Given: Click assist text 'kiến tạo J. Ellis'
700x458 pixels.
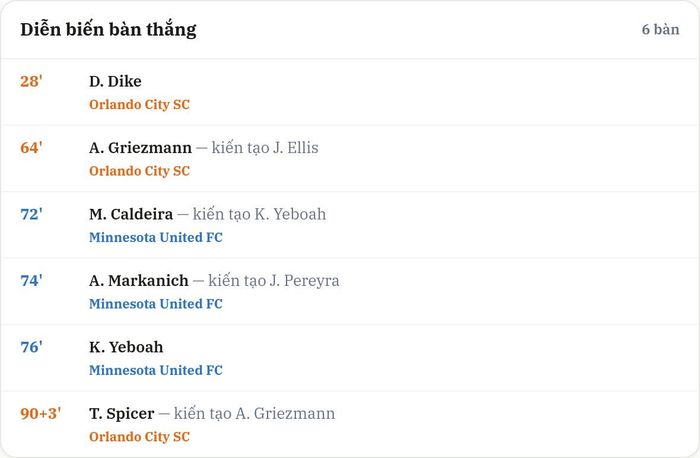Looking at the screenshot, I should [265, 148].
